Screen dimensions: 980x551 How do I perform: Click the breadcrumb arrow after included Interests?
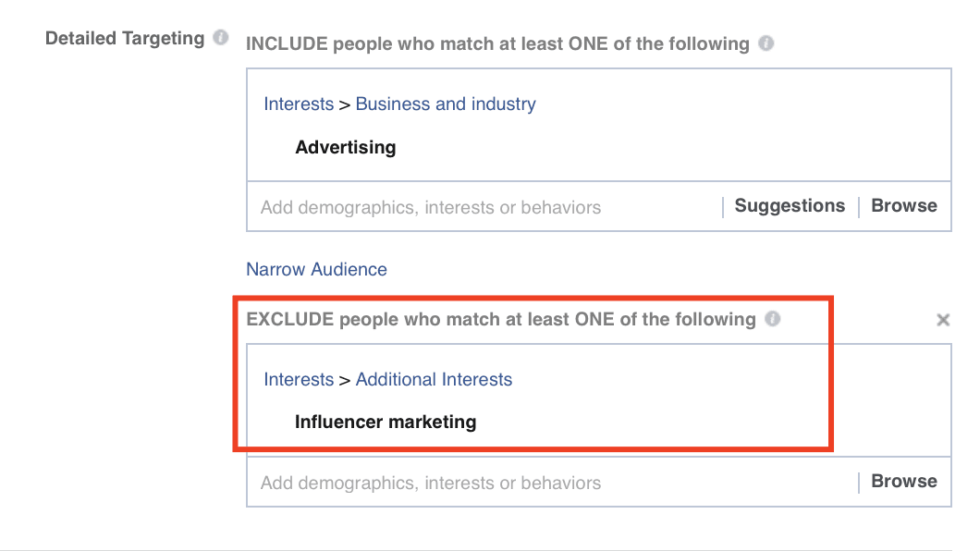[344, 104]
